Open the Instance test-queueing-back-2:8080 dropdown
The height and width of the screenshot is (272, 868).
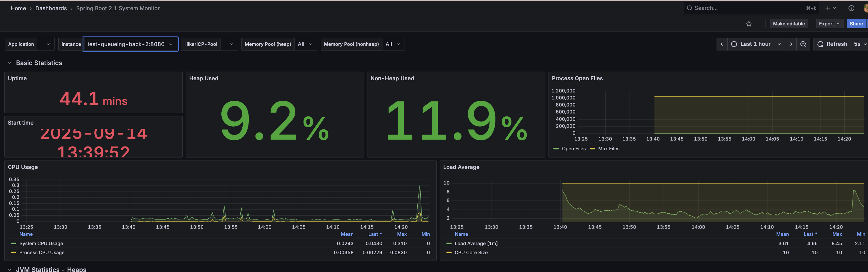click(131, 44)
